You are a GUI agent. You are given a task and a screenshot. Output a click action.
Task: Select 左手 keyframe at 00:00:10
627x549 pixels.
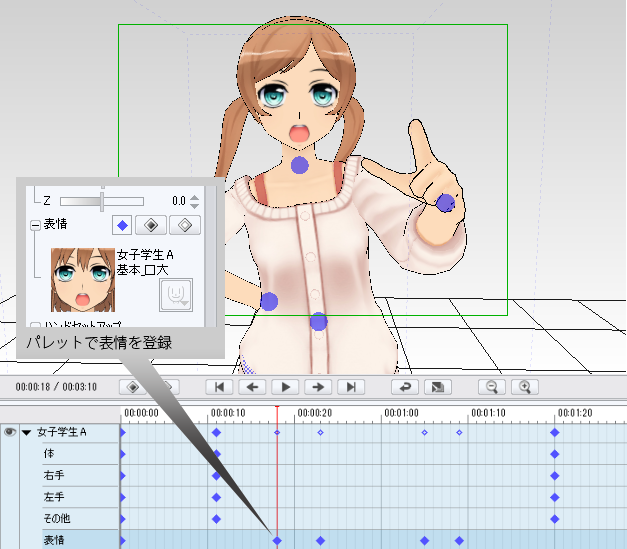pyautogui.click(x=216, y=497)
